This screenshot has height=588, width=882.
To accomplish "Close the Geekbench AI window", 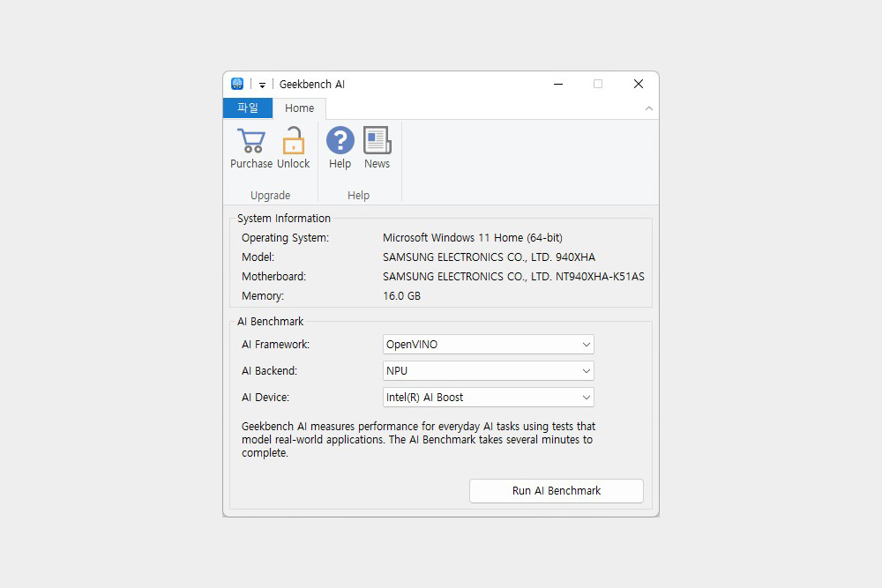I will [638, 85].
